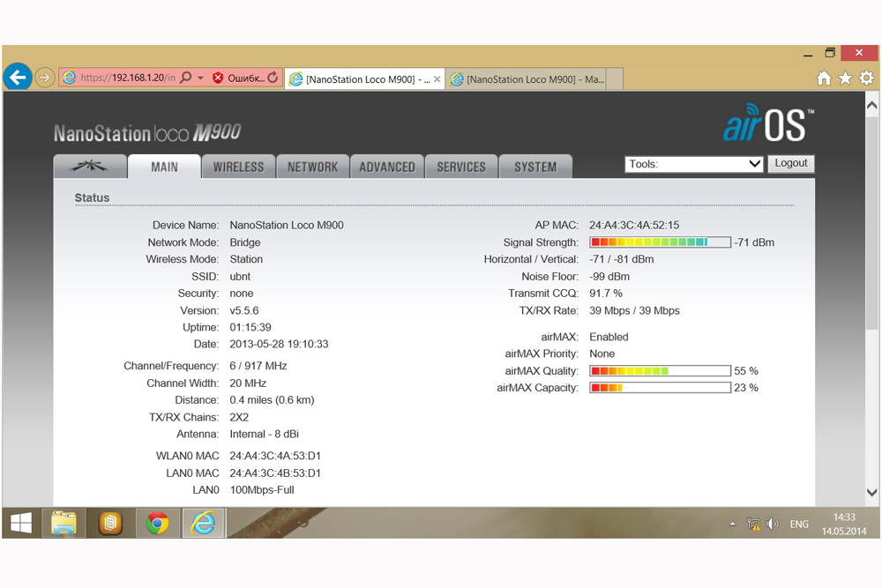
Task: Open File Explorer from taskbar
Action: click(64, 524)
